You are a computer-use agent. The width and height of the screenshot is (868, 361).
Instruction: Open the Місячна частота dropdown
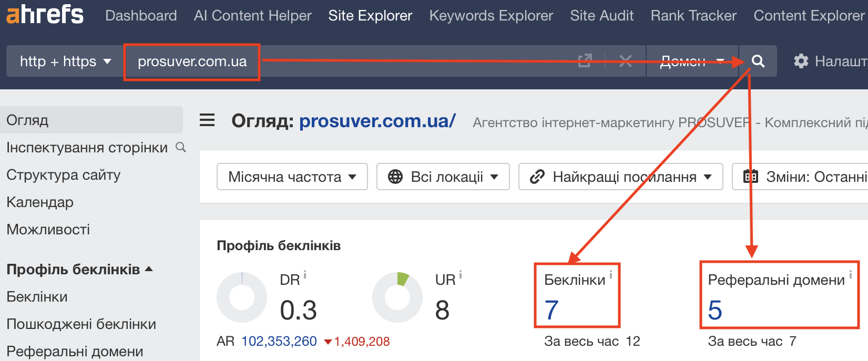[x=292, y=177]
